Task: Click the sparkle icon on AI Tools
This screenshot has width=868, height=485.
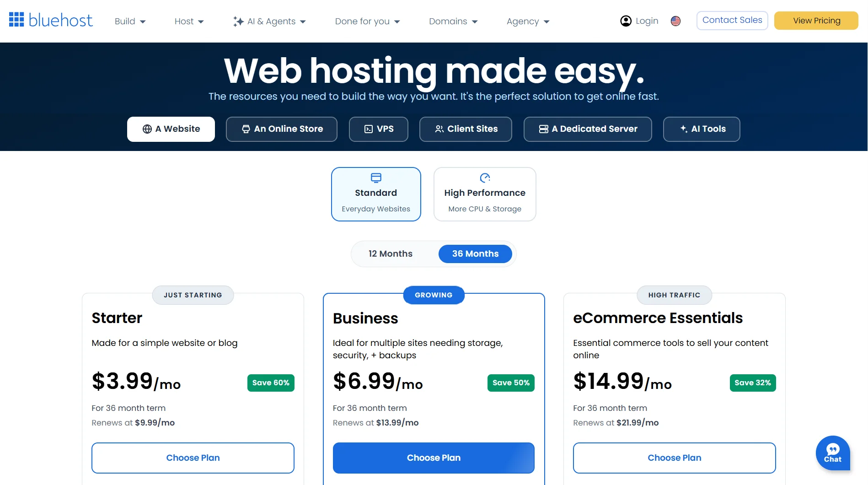Action: click(x=684, y=129)
